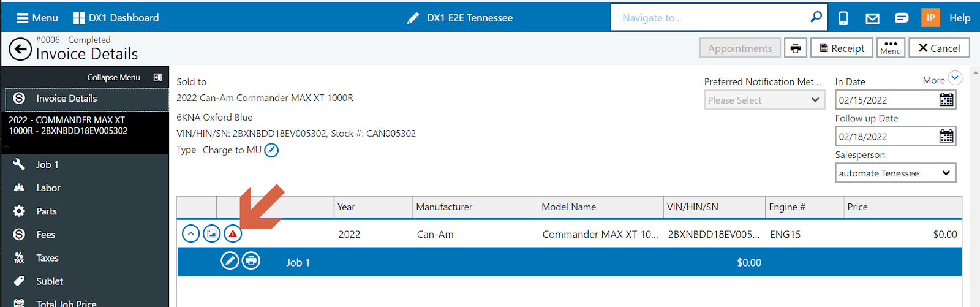Click the Job 1 blue row label
980x307 pixels.
click(298, 262)
